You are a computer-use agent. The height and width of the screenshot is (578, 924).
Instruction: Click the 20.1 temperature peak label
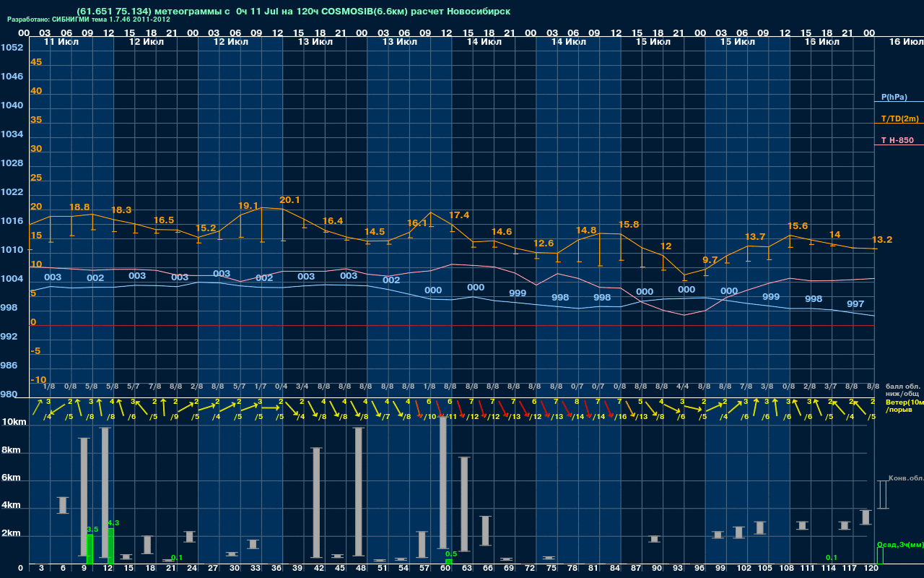tap(289, 200)
